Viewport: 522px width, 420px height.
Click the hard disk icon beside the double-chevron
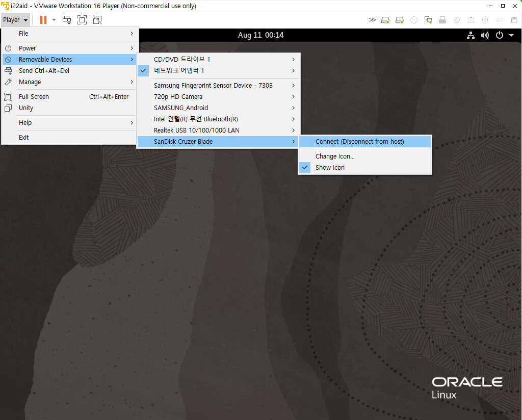[385, 20]
